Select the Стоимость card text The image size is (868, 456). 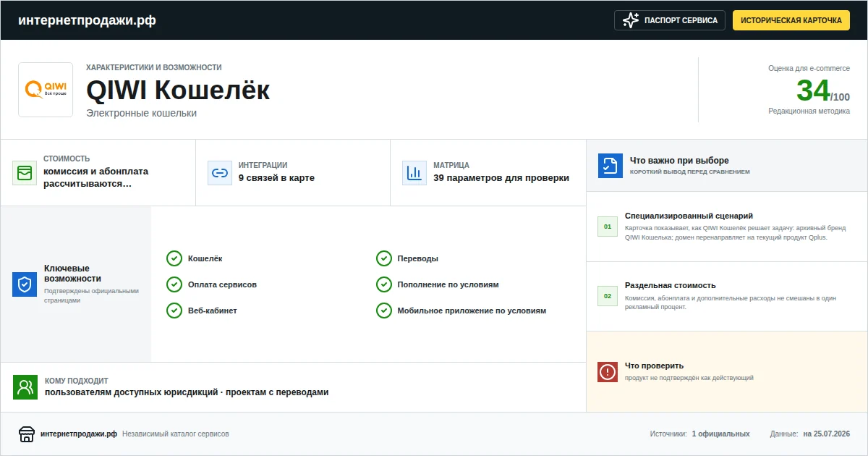click(x=96, y=177)
